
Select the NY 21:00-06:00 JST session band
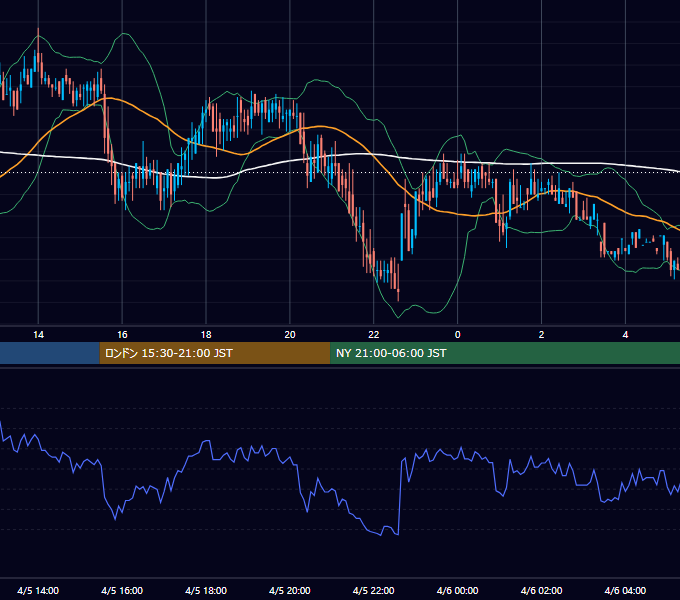[505, 353]
